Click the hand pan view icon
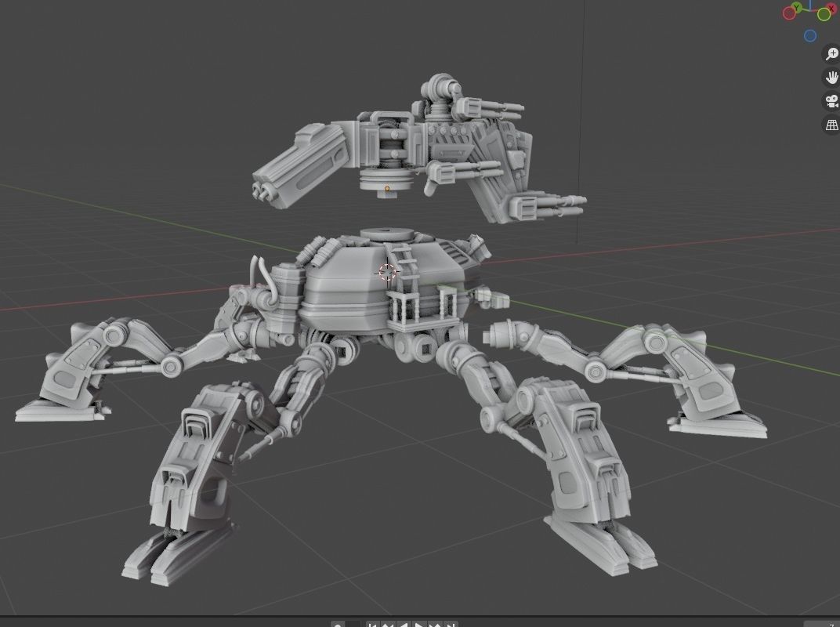This screenshot has height=627, width=840. 832,78
